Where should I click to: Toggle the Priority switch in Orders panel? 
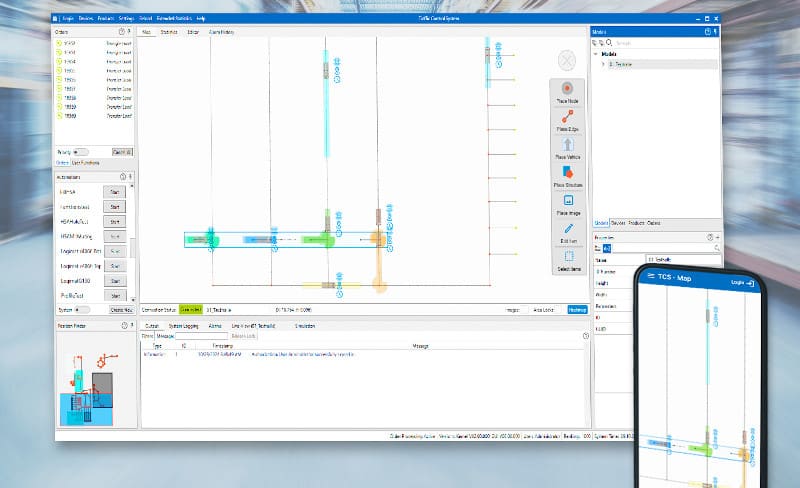[x=81, y=152]
